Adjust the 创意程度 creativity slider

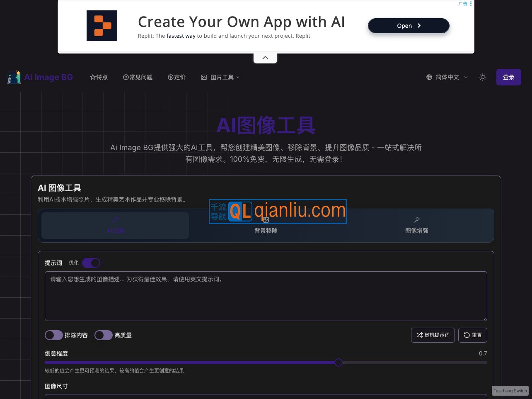[339, 363]
